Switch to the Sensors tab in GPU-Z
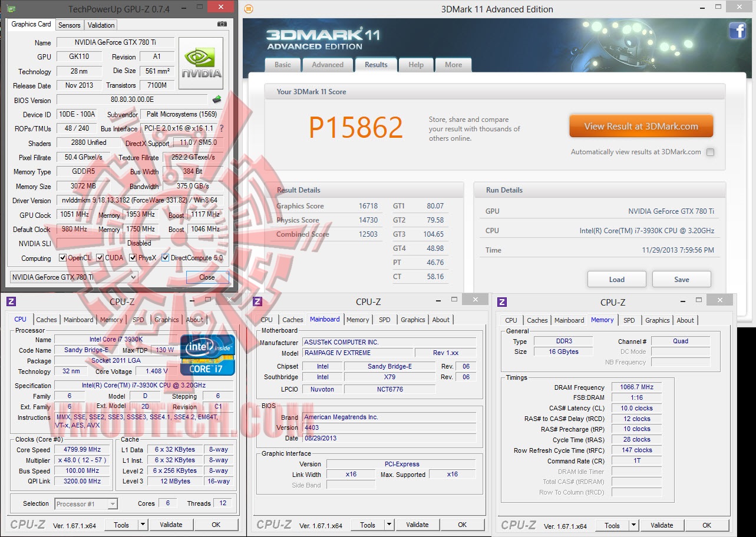This screenshot has height=537, width=756. 69,25
